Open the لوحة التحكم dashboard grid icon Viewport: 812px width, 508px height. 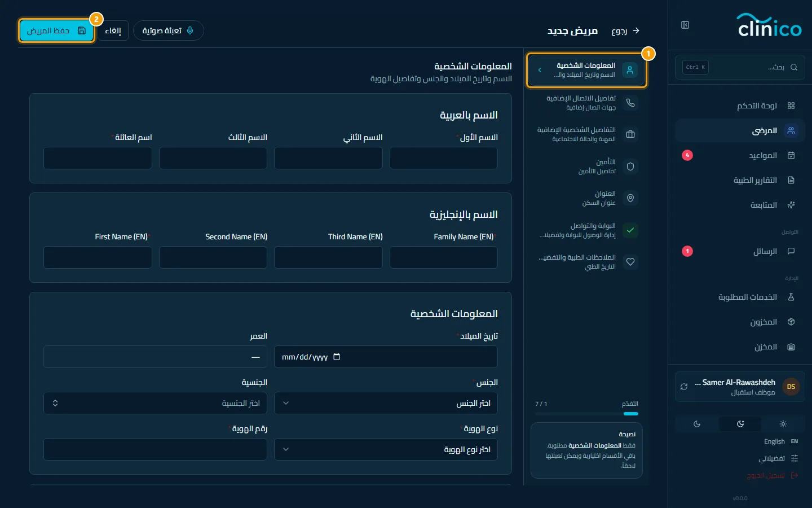(791, 106)
